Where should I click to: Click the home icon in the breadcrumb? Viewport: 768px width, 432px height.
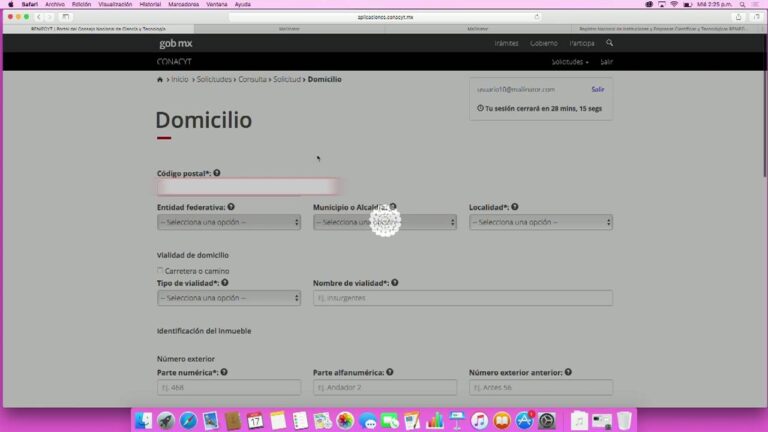[160, 79]
